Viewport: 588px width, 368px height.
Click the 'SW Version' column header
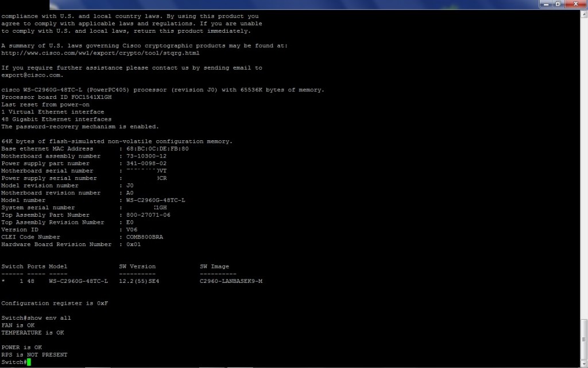[x=137, y=266]
